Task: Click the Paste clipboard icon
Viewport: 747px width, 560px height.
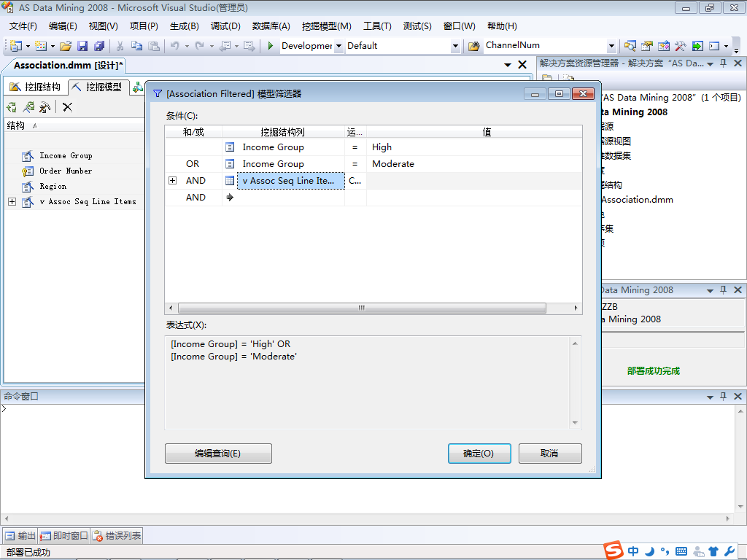Action: (x=153, y=46)
